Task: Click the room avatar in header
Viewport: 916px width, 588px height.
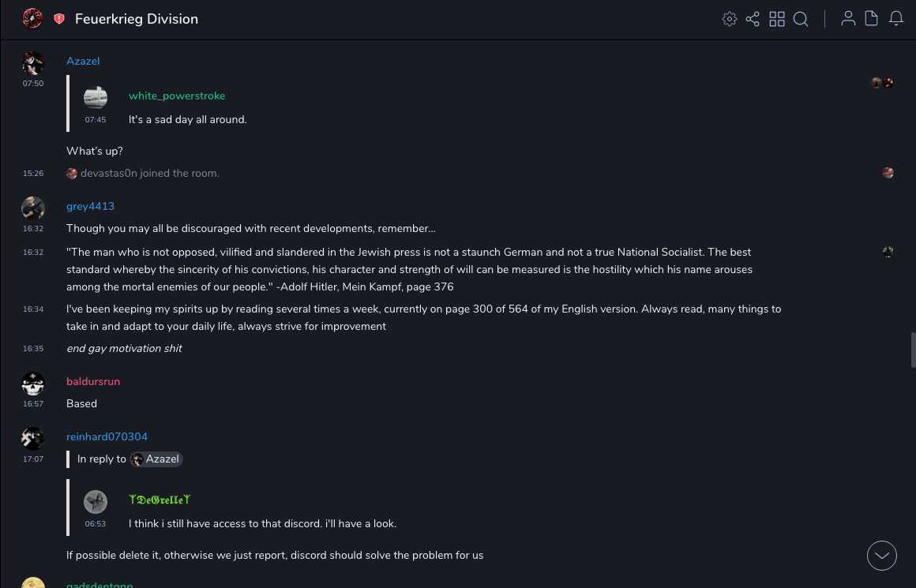Action: [32, 18]
